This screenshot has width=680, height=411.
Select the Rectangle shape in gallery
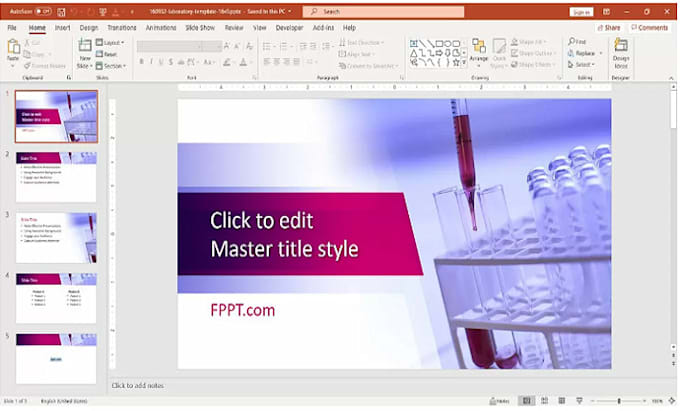pos(439,44)
